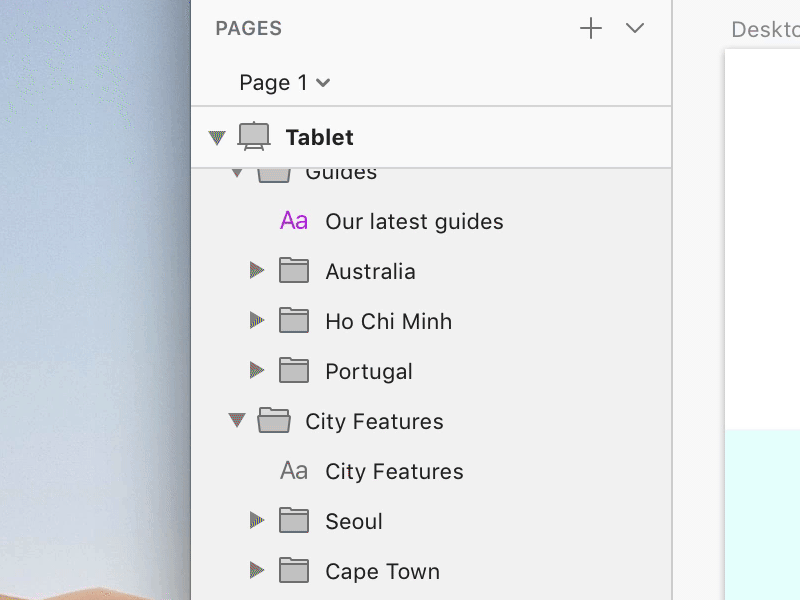Screen dimensions: 800x600
Task: Click the Portugal folder icon
Action: tap(294, 371)
